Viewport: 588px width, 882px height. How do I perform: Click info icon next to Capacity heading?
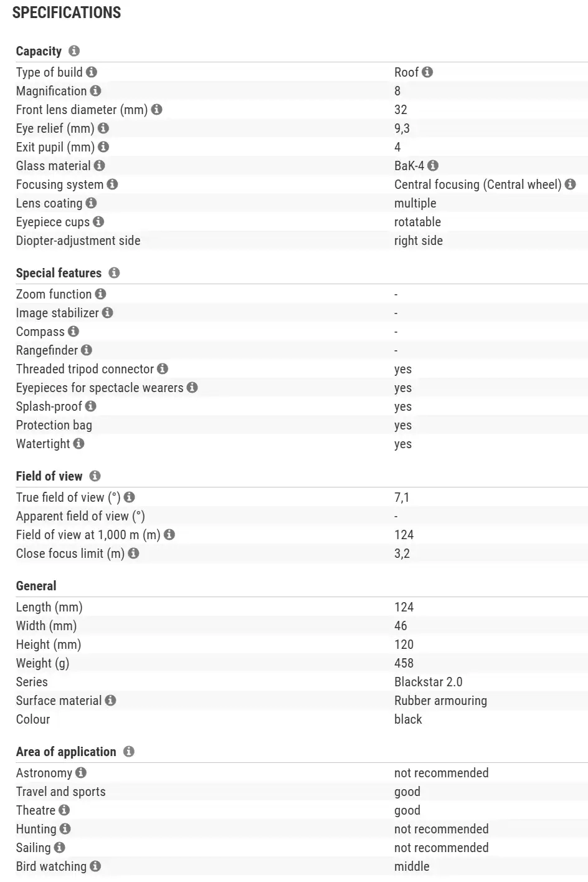(x=74, y=51)
